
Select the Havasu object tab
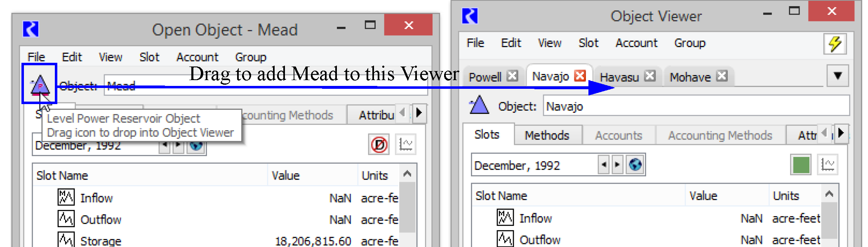(619, 77)
